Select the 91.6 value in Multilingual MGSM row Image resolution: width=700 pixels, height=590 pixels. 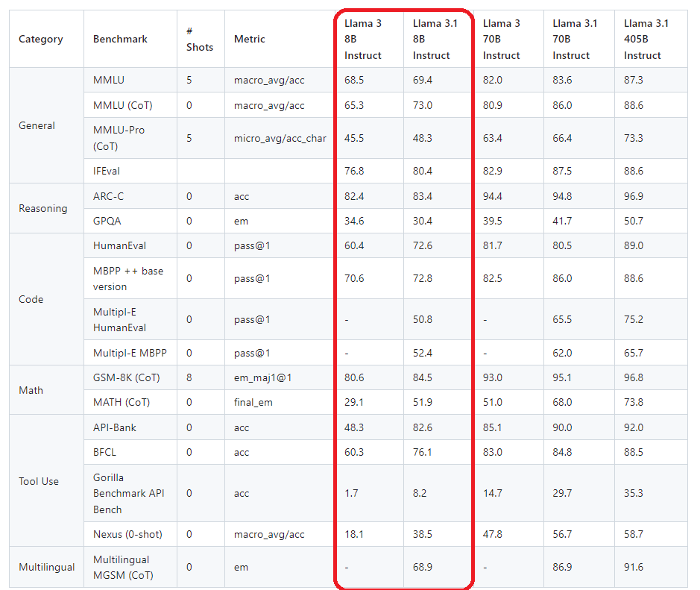(x=634, y=567)
